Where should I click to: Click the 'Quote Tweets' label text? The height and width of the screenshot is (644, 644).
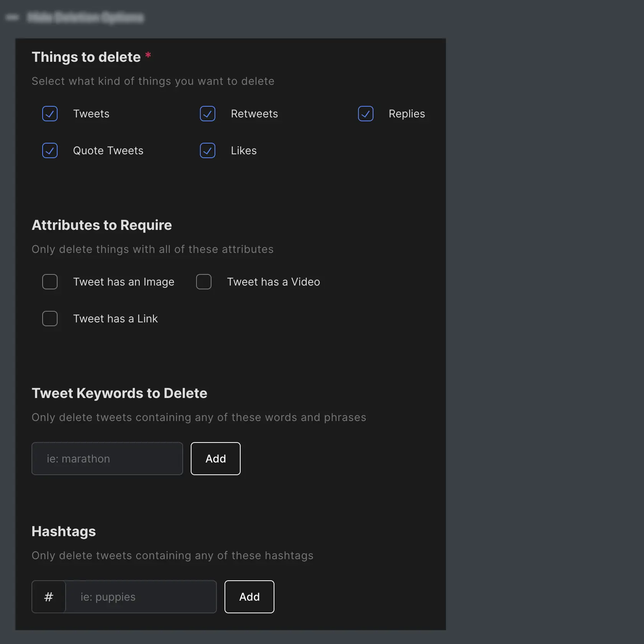coord(108,150)
